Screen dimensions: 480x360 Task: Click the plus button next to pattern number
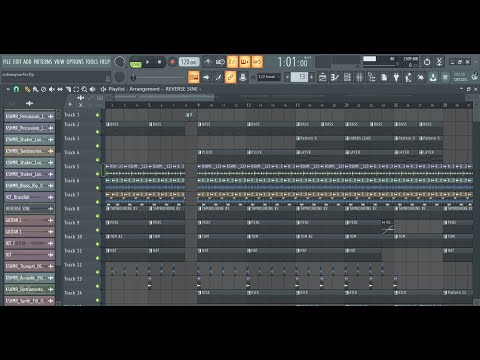point(311,77)
